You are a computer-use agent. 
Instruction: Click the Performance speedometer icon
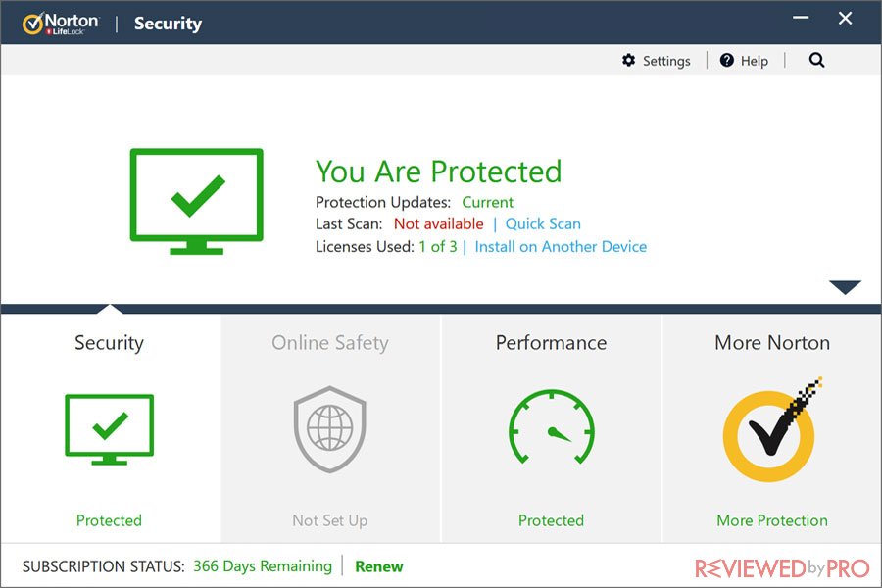[551, 427]
